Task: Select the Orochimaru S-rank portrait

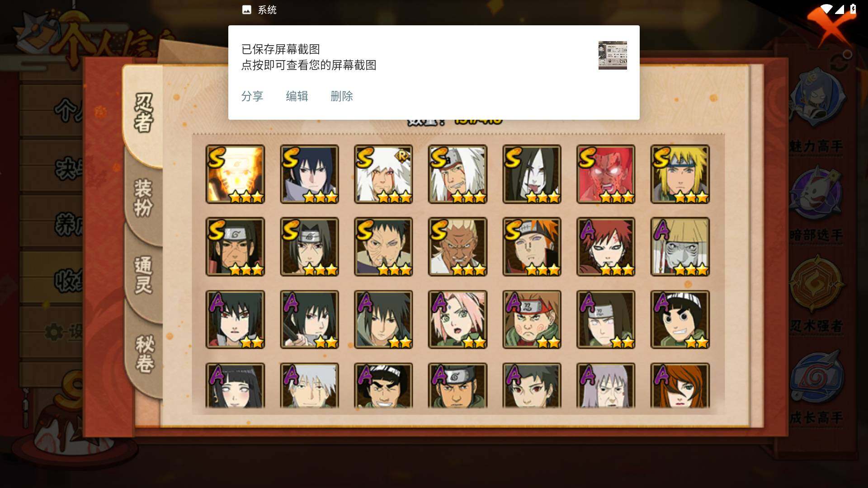Action: pyautogui.click(x=532, y=174)
